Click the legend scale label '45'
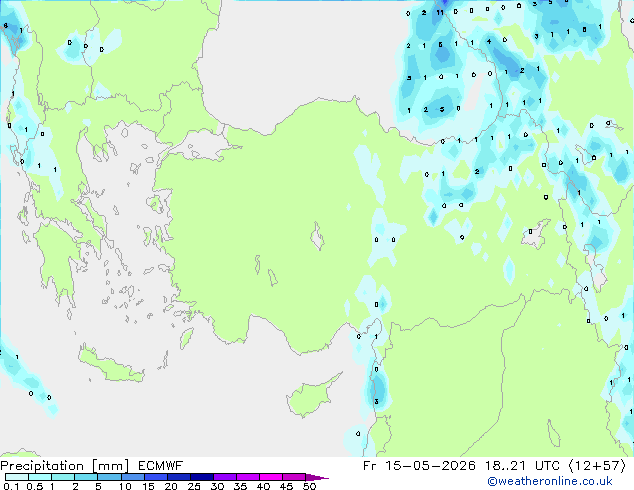The width and height of the screenshot is (634, 490). click(286, 486)
